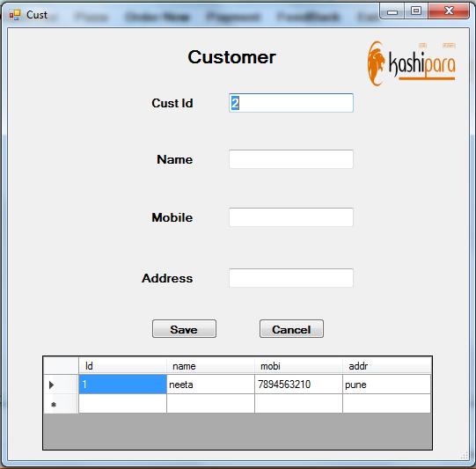Select the pune address cell

(x=386, y=385)
